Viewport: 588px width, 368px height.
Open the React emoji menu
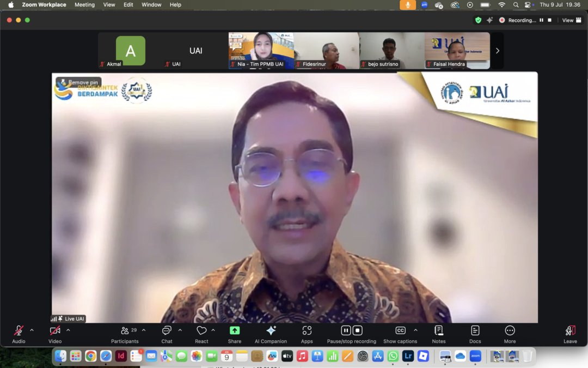tap(201, 334)
